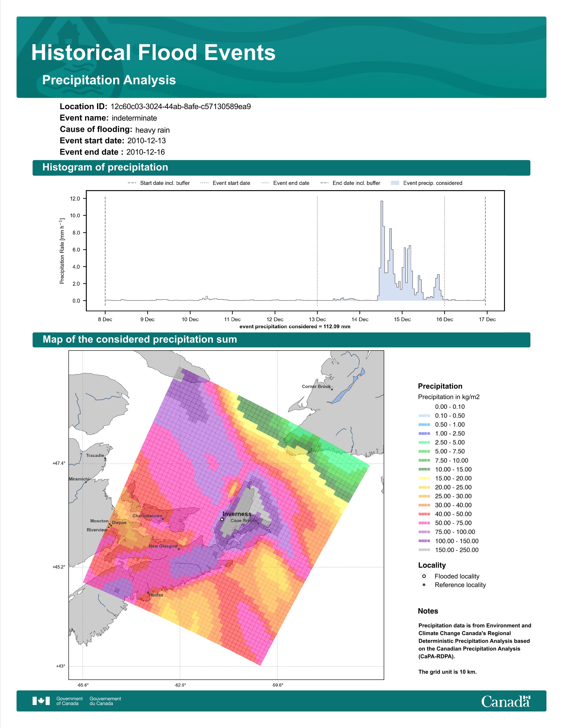
Task: Click the Flooded locality legend symbol
Action: pyautogui.click(x=424, y=576)
